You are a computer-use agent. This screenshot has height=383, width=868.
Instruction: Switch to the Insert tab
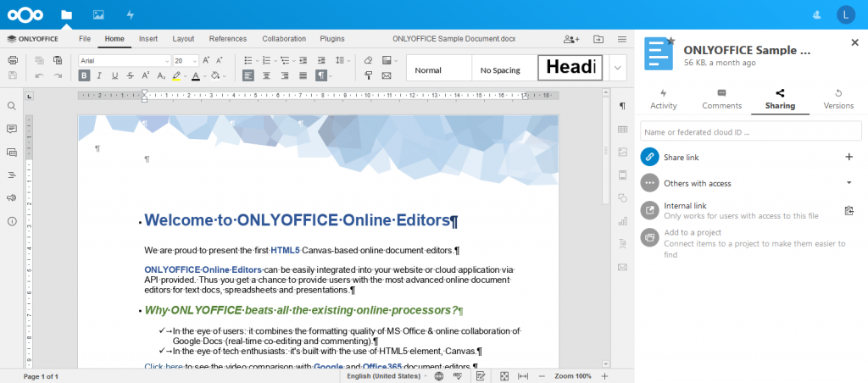click(148, 39)
